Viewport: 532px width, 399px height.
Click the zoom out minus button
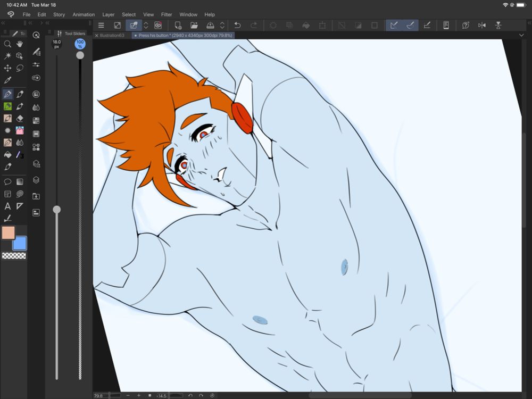[x=128, y=396]
